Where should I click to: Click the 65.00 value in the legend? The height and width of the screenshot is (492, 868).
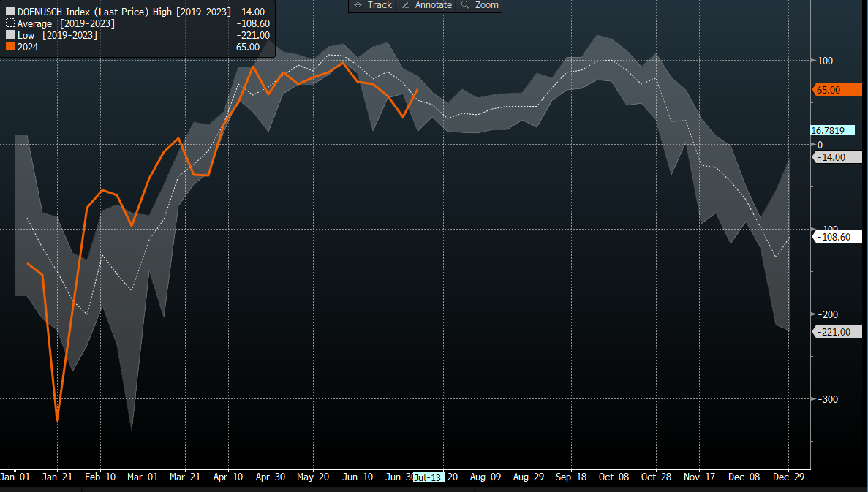247,47
